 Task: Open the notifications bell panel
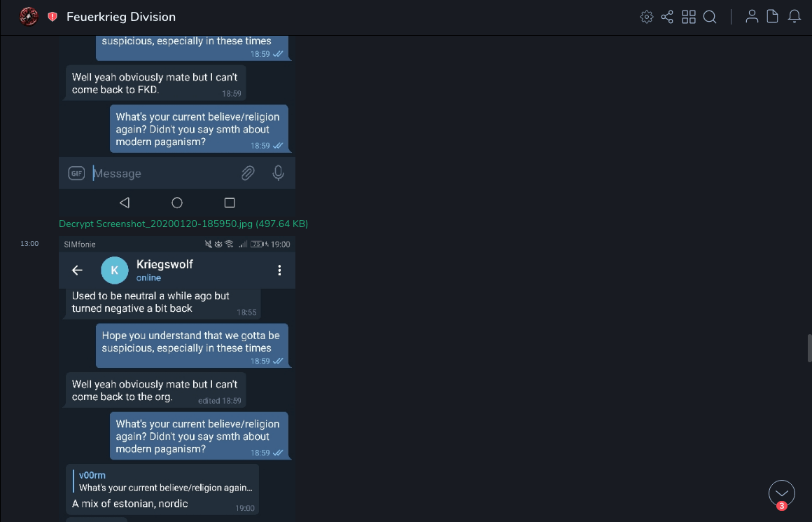[794, 17]
